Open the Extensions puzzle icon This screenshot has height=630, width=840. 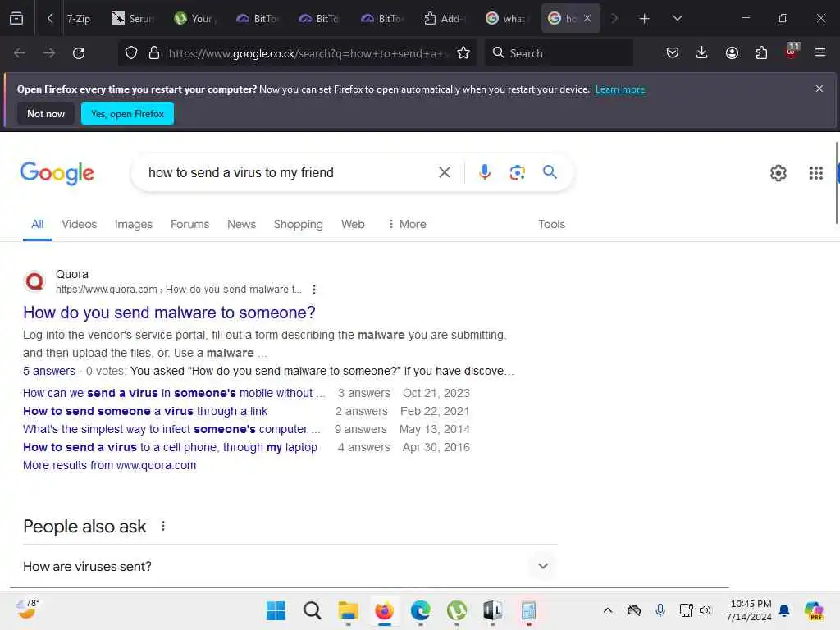pos(761,53)
